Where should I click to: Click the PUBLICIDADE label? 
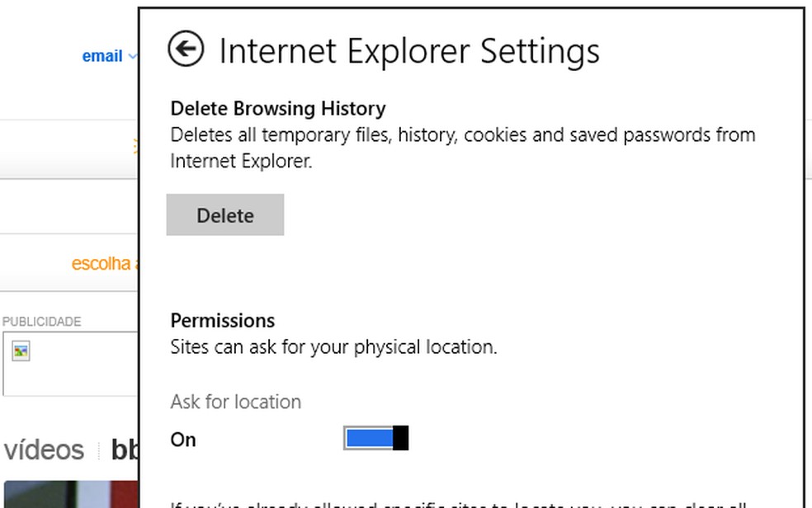click(x=41, y=322)
